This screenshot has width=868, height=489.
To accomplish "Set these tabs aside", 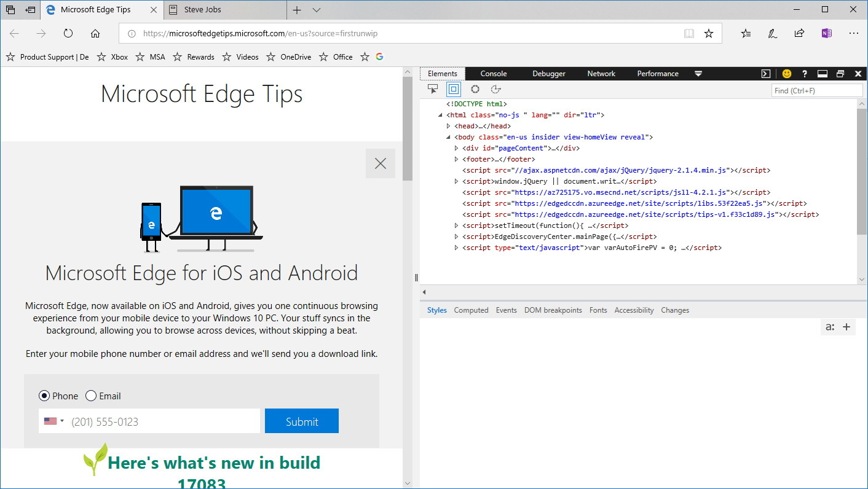I will pyautogui.click(x=30, y=10).
